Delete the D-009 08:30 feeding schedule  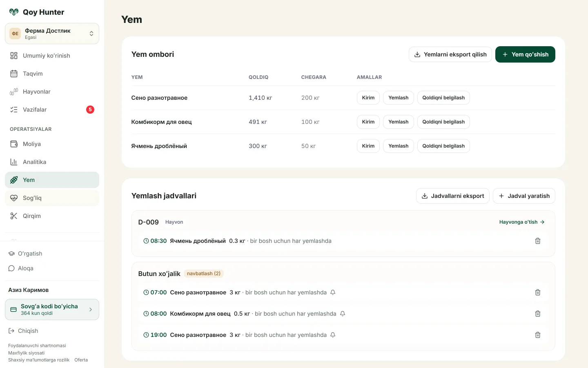pos(538,241)
